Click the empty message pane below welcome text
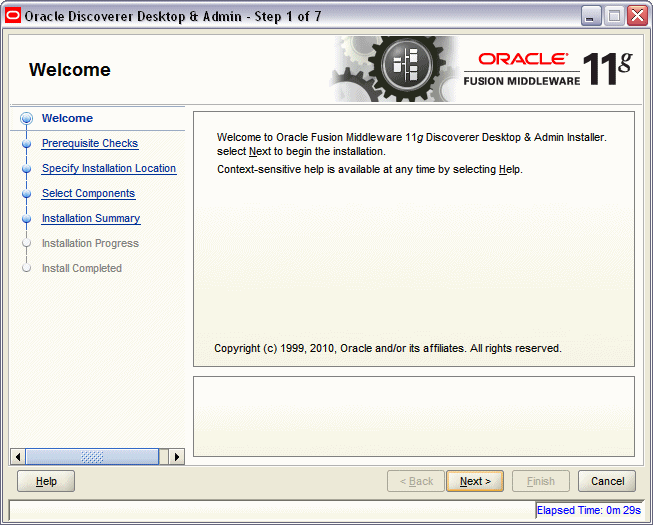 pos(414,416)
